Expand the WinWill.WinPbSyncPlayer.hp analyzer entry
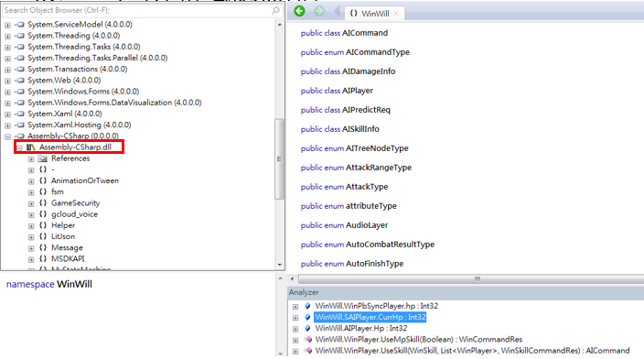Image resolution: width=644 pixels, height=359 pixels. click(x=295, y=307)
